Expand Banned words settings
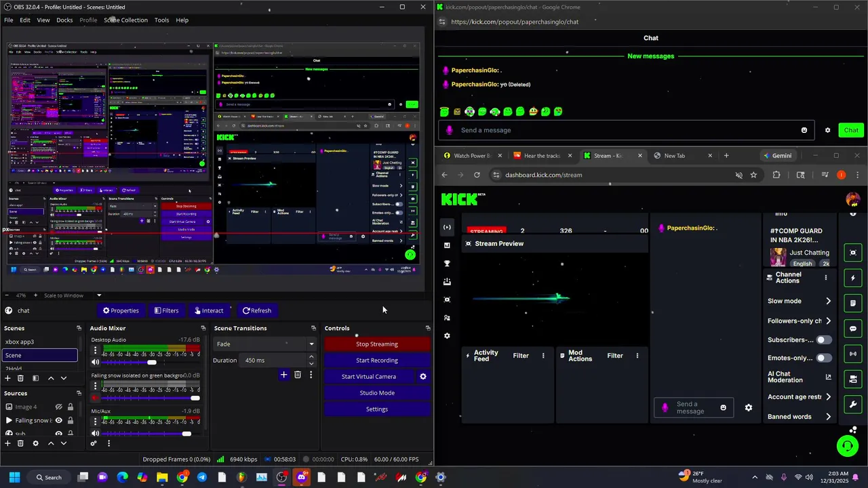Viewport: 868px width, 488px height. [x=828, y=417]
